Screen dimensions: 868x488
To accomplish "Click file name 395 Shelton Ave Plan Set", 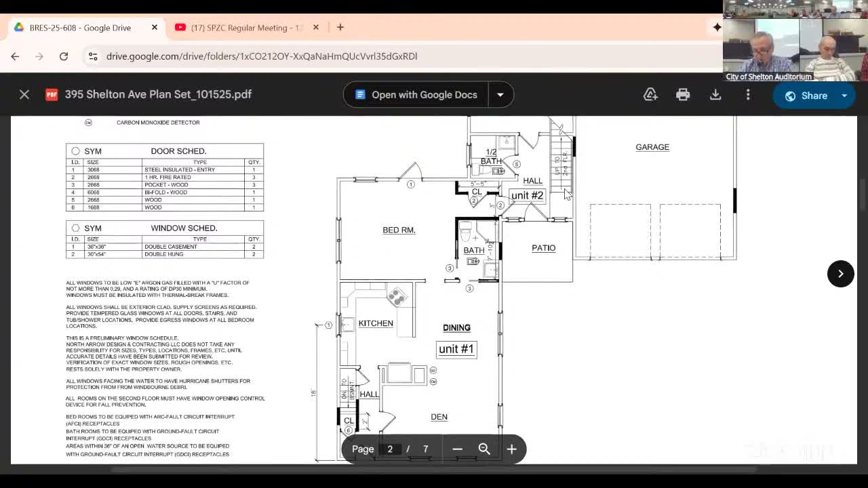I will click(158, 94).
